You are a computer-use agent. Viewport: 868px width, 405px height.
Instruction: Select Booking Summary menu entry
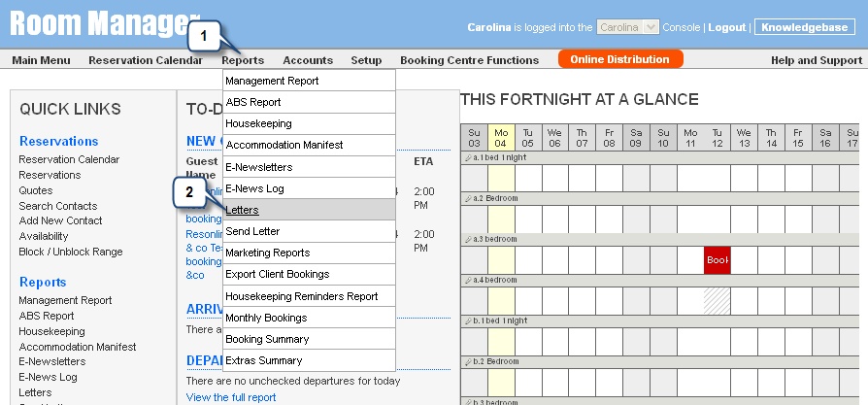pyautogui.click(x=309, y=339)
